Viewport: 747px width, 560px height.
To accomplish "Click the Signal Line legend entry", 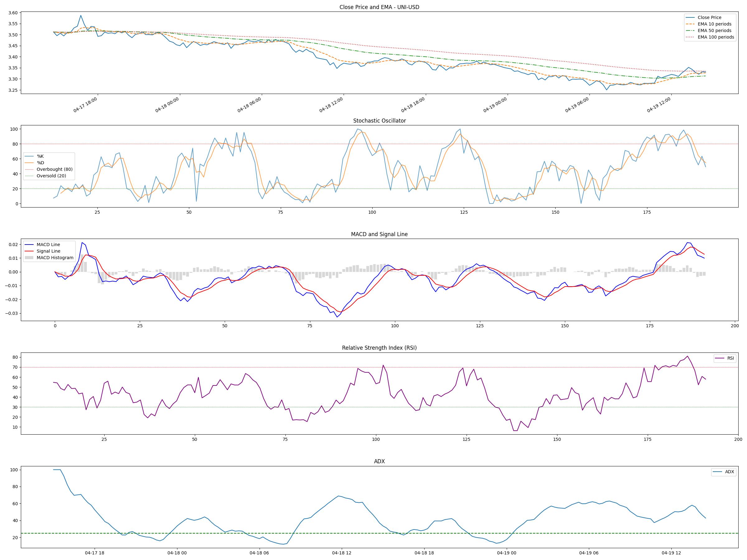I will [48, 251].
